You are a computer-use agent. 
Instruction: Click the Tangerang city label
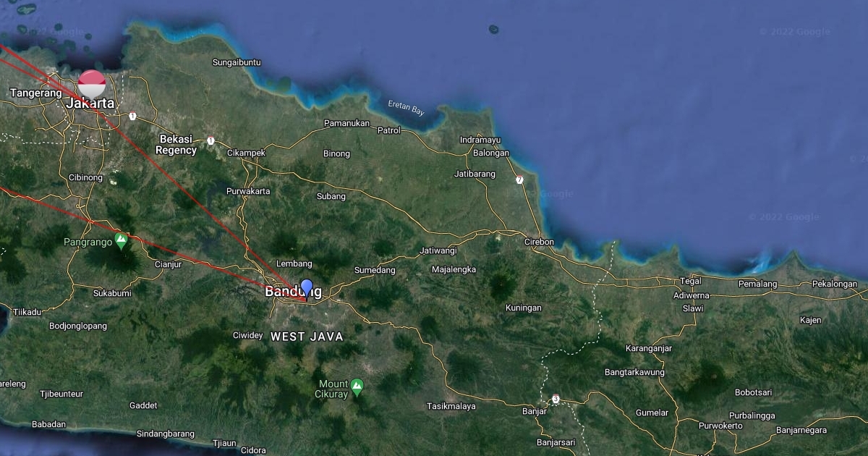[36, 93]
